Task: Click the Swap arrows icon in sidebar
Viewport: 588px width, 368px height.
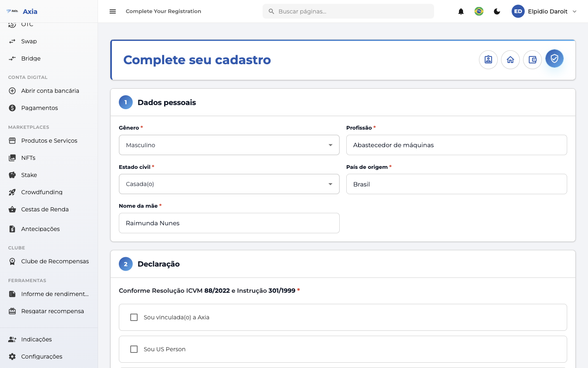Action: [x=12, y=41]
